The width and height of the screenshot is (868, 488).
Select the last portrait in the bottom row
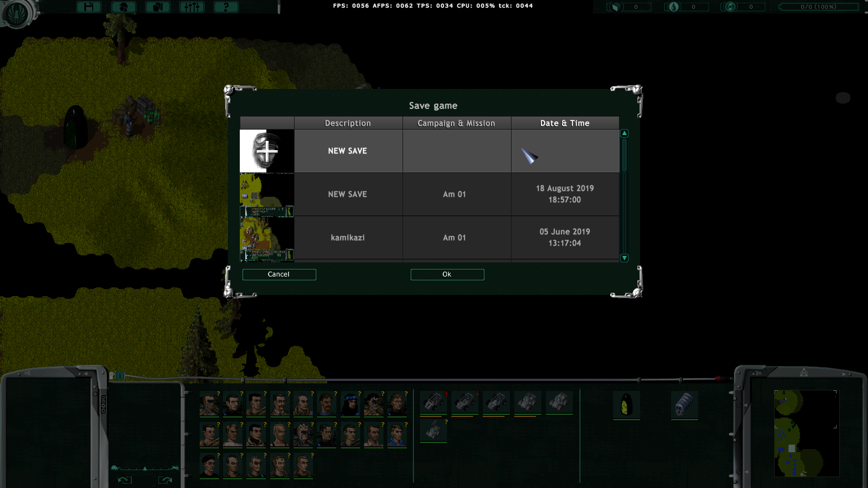[303, 466]
